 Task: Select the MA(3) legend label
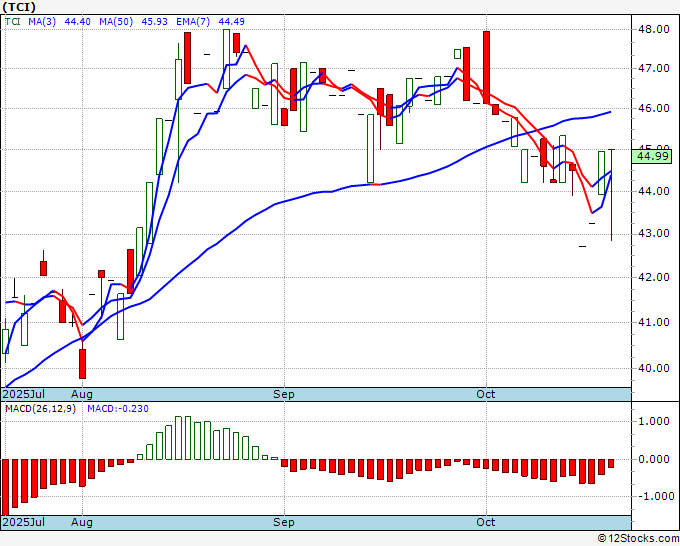coord(42,21)
